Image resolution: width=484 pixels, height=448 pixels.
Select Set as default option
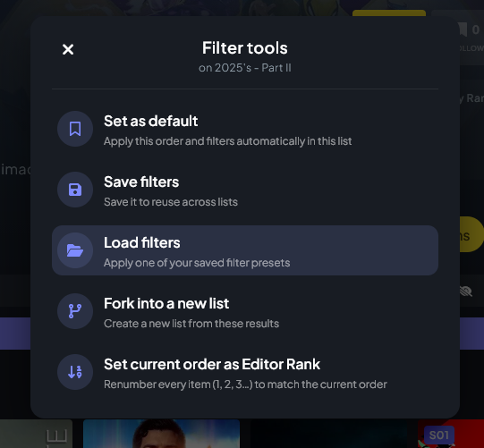point(245,129)
